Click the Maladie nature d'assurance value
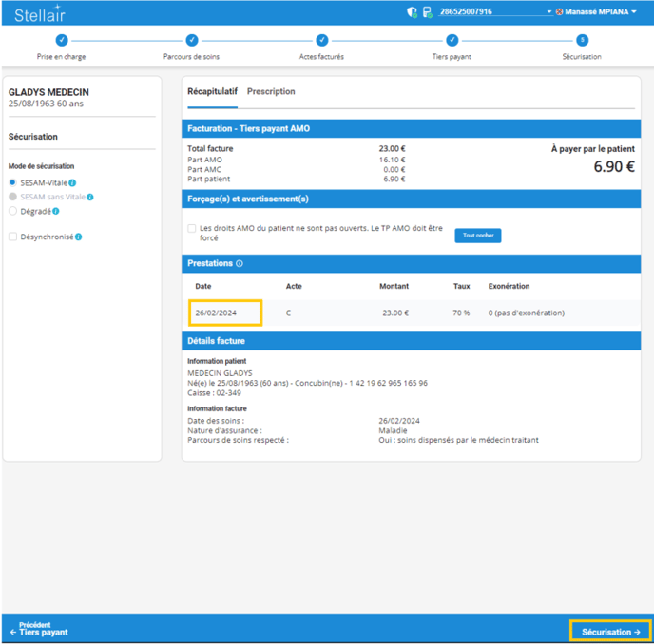 click(x=393, y=430)
